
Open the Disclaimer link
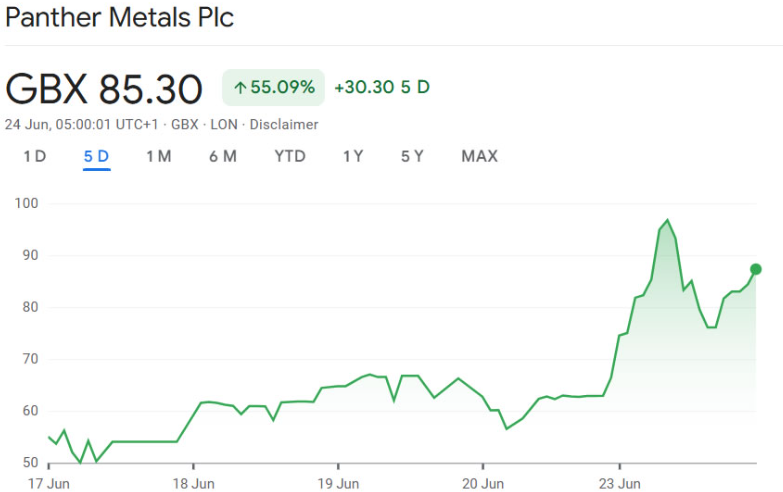(283, 125)
